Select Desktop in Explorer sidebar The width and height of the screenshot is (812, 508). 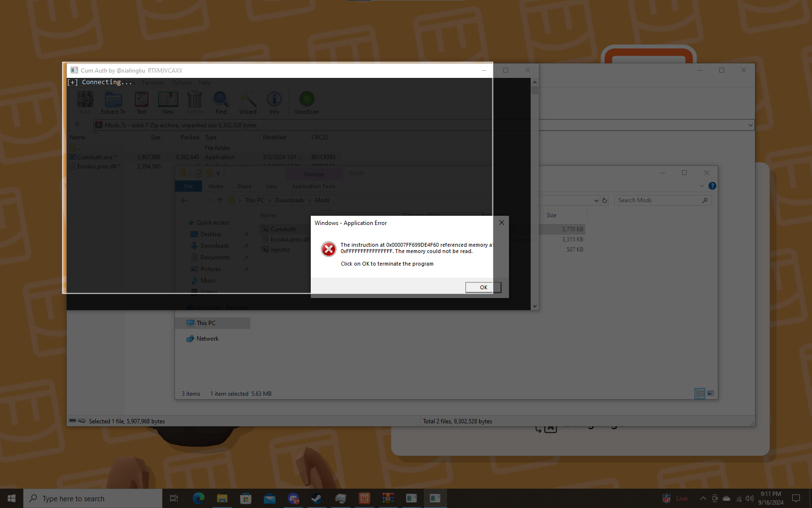(x=211, y=234)
